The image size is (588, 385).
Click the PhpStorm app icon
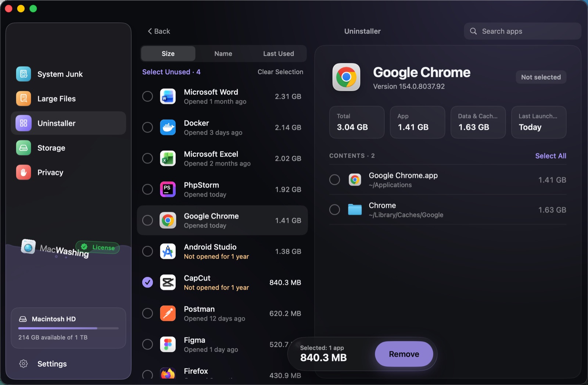168,189
